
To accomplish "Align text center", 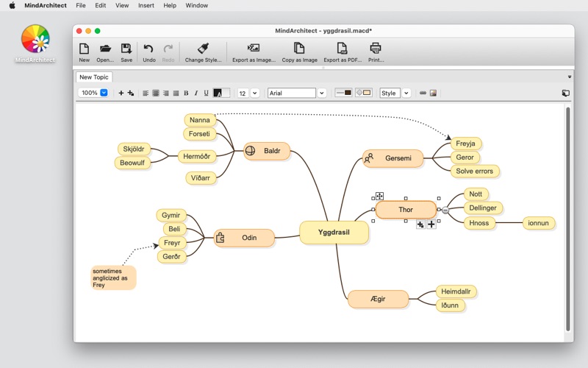I will (x=156, y=93).
